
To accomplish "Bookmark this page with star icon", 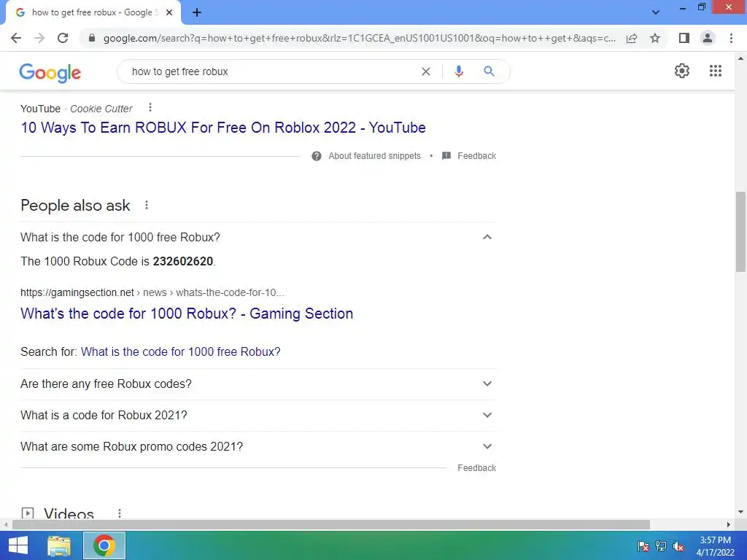I will coord(655,38).
